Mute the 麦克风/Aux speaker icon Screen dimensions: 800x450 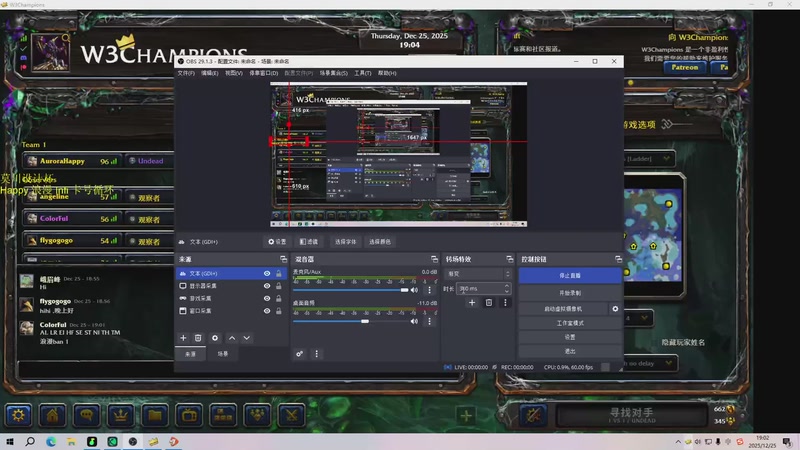(414, 290)
